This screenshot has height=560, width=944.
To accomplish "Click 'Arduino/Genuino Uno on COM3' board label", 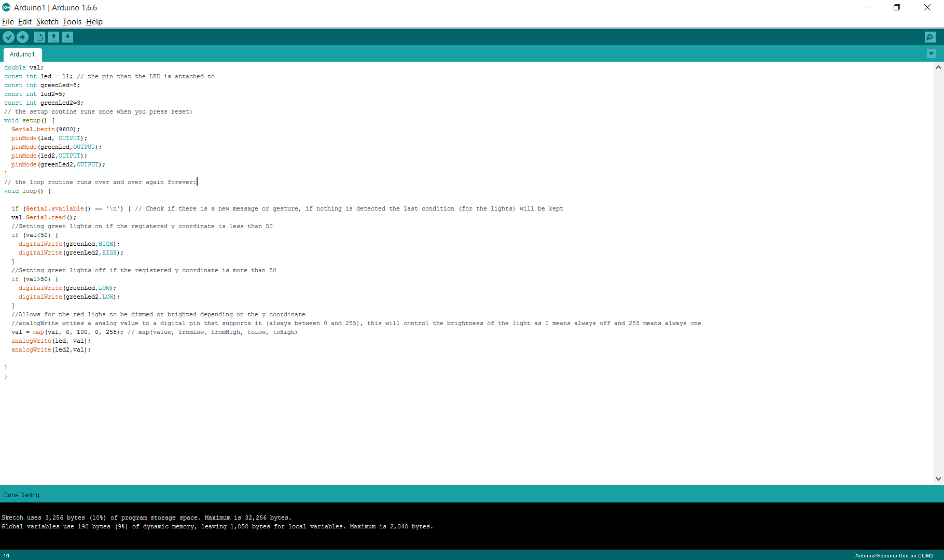I will point(894,555).
